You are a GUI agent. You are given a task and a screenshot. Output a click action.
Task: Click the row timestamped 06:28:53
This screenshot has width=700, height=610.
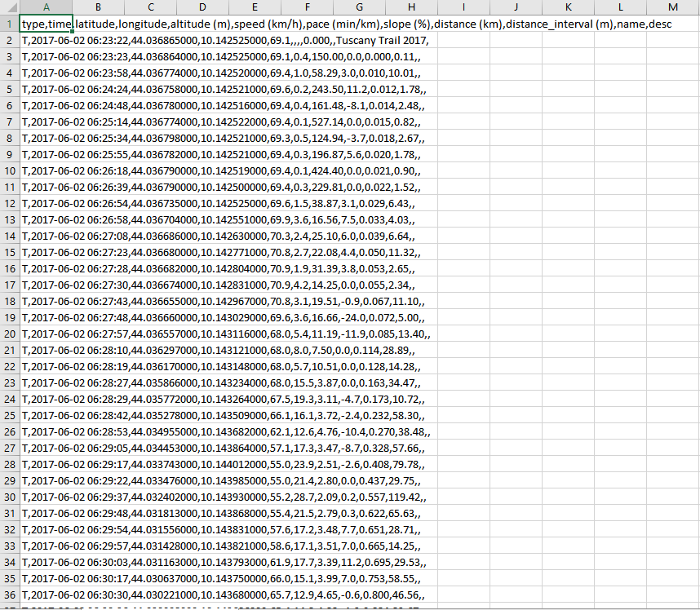coord(226,432)
